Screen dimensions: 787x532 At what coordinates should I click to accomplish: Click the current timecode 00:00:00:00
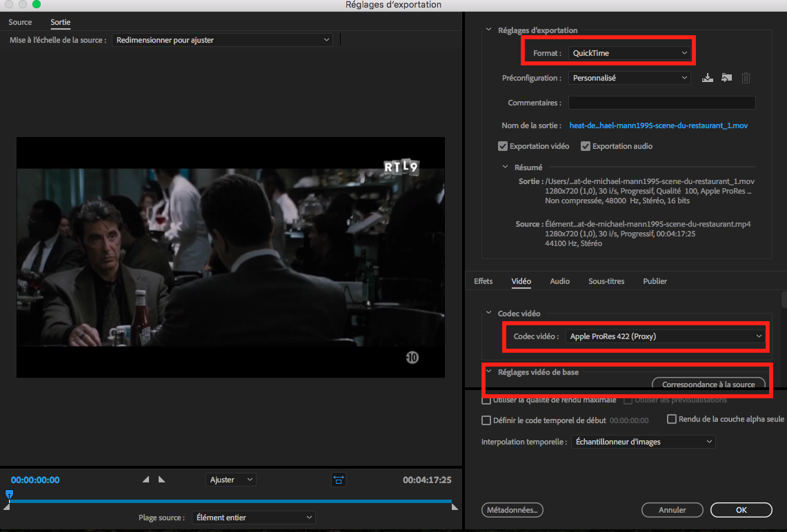click(x=35, y=480)
